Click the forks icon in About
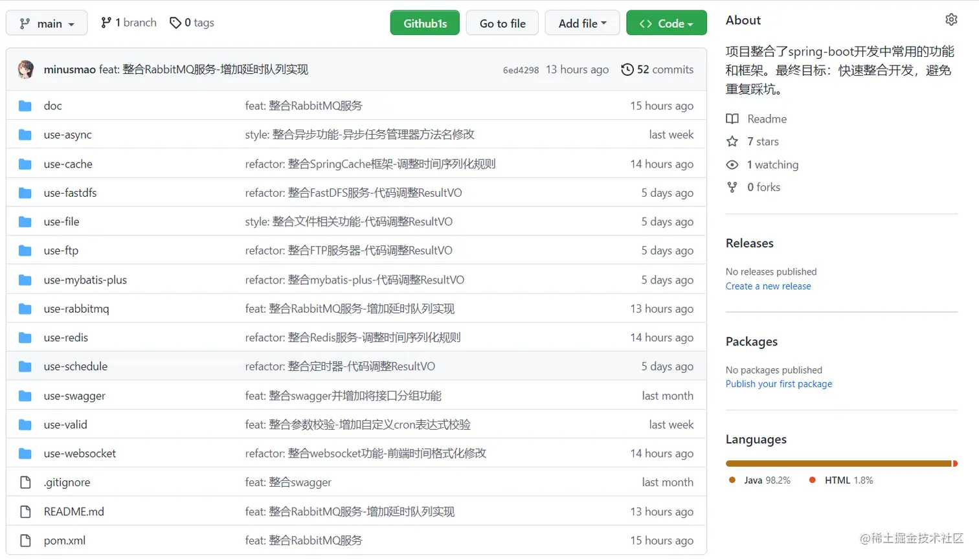 pyautogui.click(x=732, y=187)
